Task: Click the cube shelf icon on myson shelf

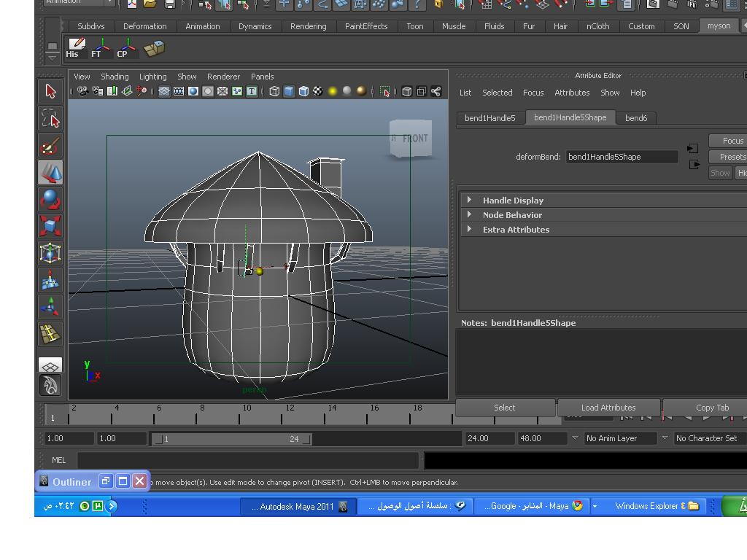Action: pyautogui.click(x=154, y=48)
